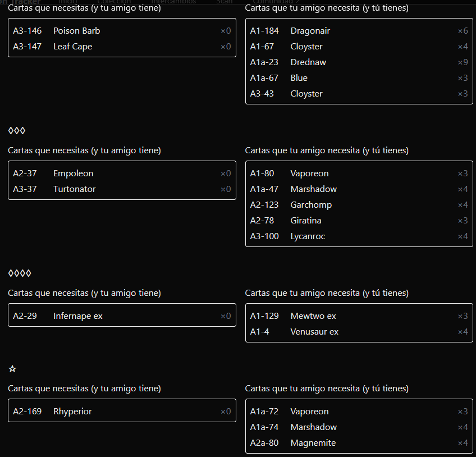Viewport: 476px width, 457px height.
Task: Click the four-diamond rarity icon
Action: (20, 273)
